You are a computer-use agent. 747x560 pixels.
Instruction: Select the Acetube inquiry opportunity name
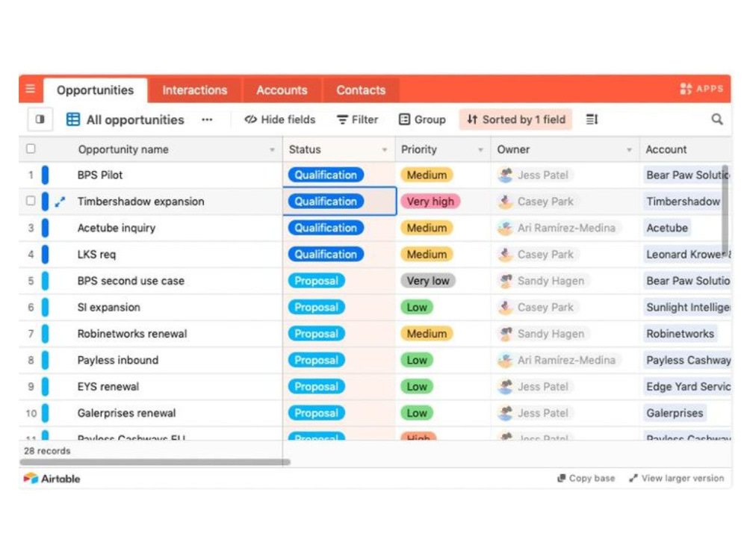tap(117, 228)
